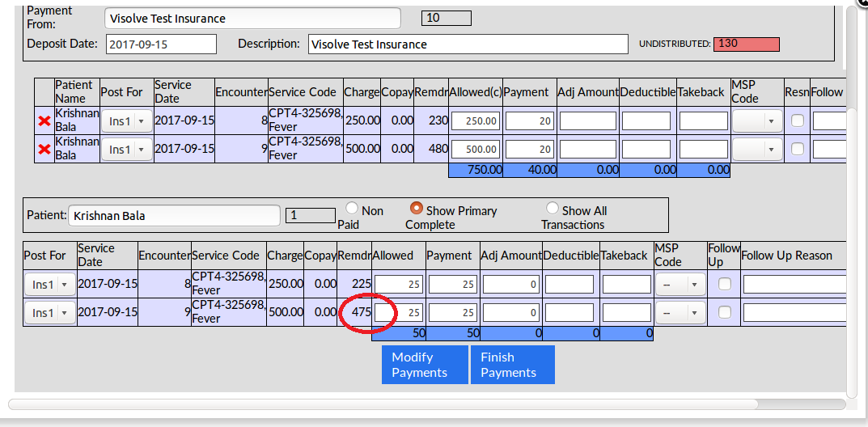The width and height of the screenshot is (868, 427).
Task: Click the Patient name field Krishnan Bala
Action: (174, 216)
